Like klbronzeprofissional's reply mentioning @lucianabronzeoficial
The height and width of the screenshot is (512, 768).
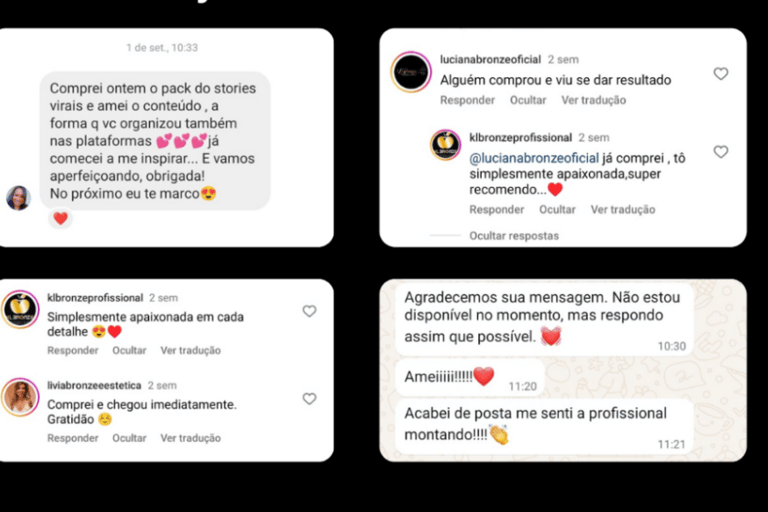tap(720, 152)
